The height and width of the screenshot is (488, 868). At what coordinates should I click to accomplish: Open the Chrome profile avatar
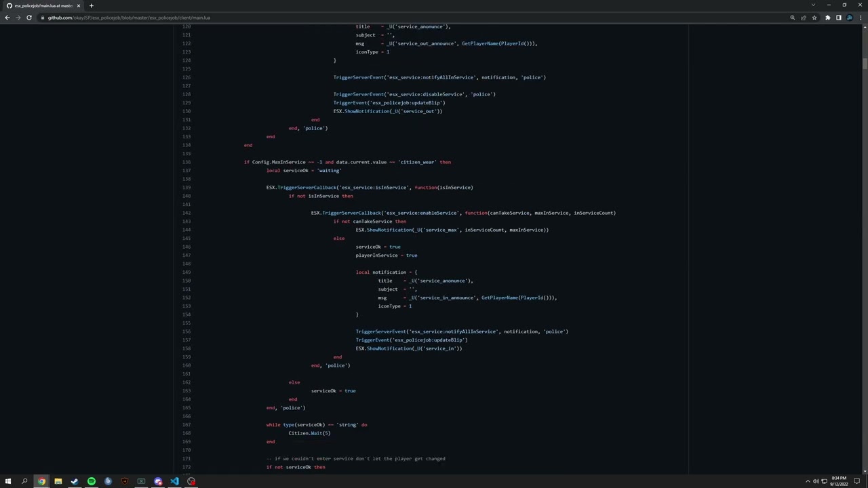pyautogui.click(x=850, y=18)
